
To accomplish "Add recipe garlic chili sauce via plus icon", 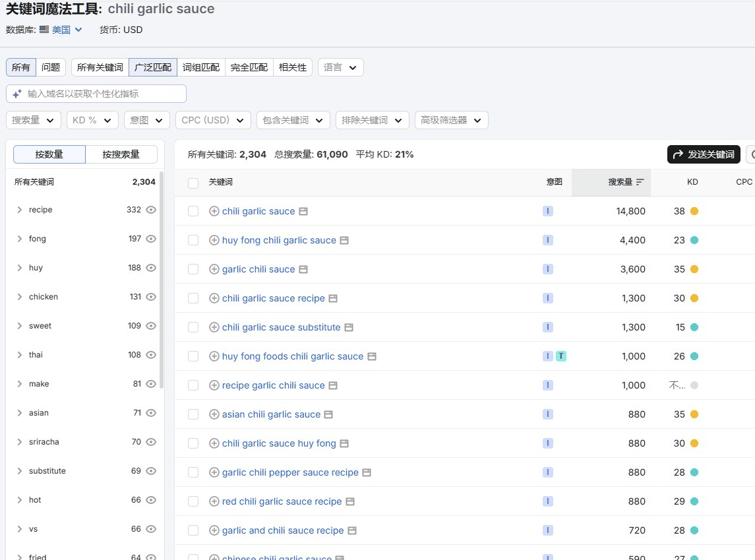I will click(x=214, y=385).
